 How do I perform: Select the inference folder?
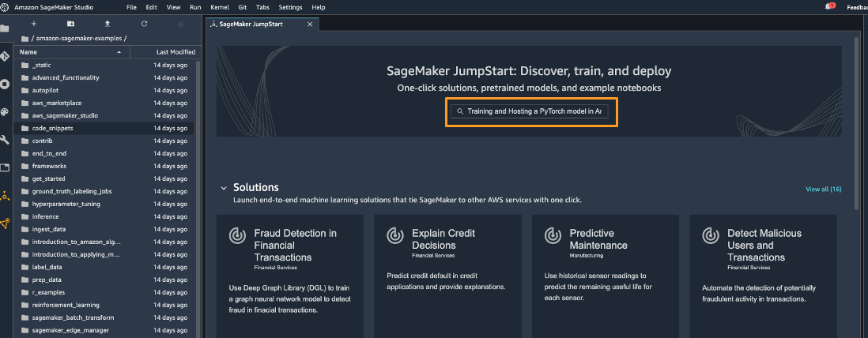pos(105,217)
